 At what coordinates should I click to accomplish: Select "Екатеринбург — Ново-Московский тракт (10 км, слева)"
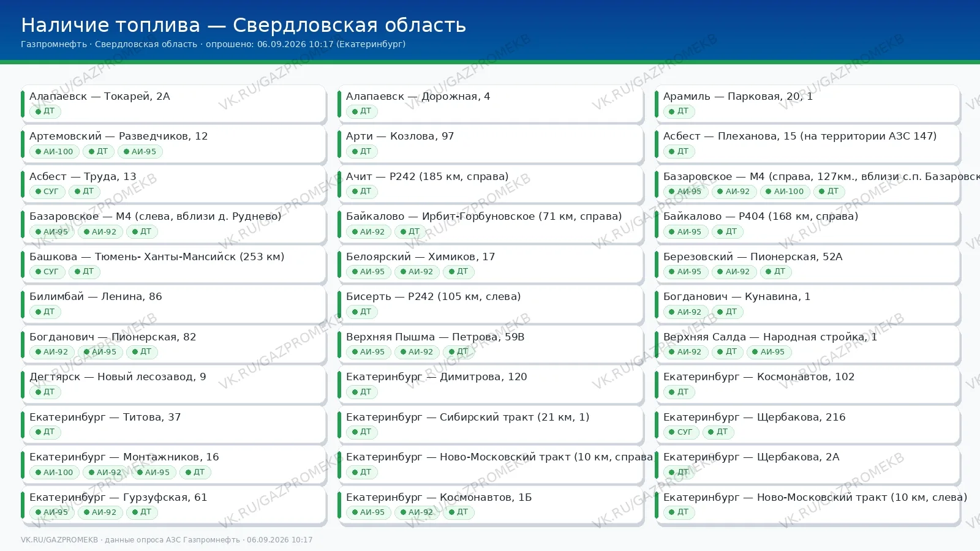pyautogui.click(x=807, y=505)
